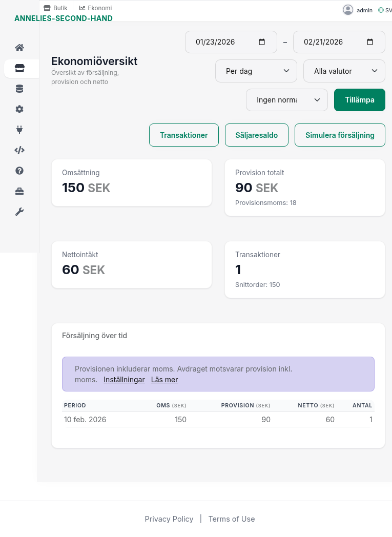The width and height of the screenshot is (392, 537).
Task: Select the storefront Butik icon in sidebar
Action: coord(19,68)
